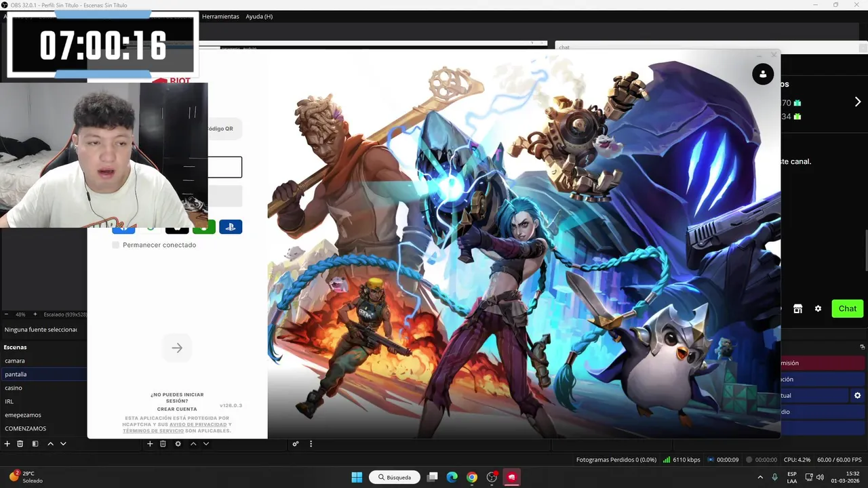Switch to the casino scene

point(43,388)
